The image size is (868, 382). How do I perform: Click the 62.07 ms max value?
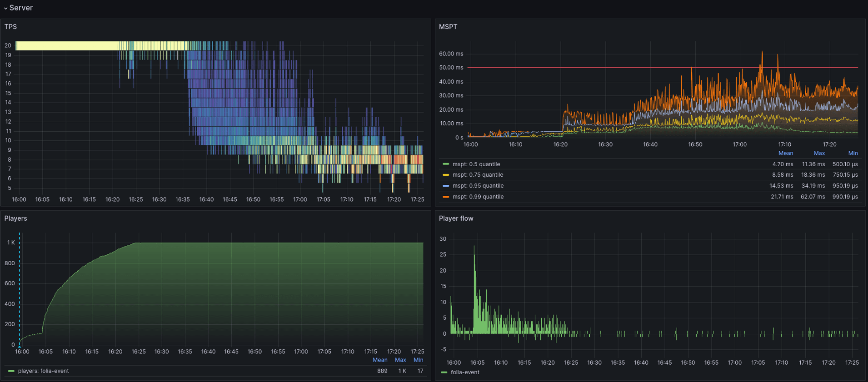coord(813,197)
